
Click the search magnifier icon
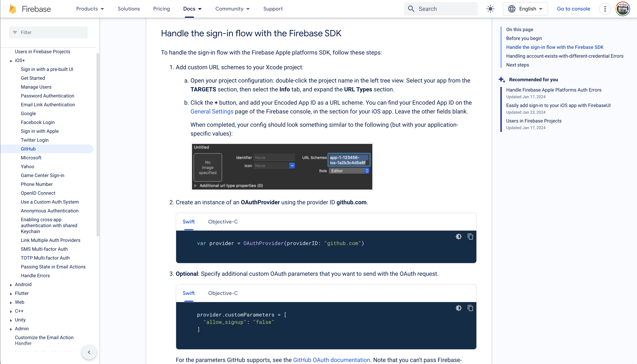411,9
